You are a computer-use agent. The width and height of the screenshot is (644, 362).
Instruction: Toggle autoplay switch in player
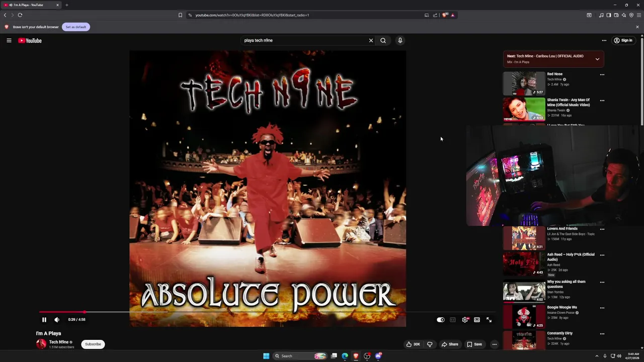441,320
